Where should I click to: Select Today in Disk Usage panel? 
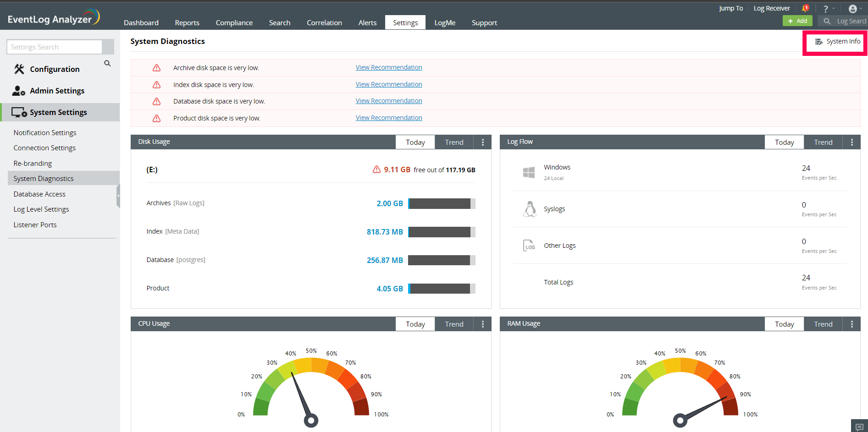(415, 142)
